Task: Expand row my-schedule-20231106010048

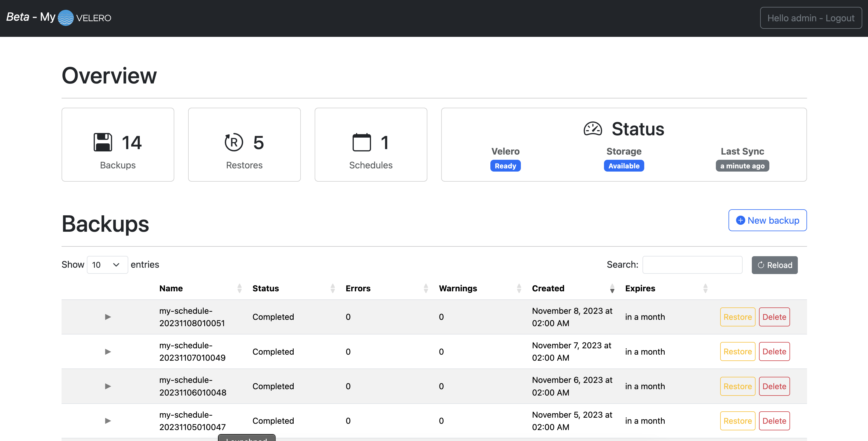Action: pyautogui.click(x=108, y=386)
